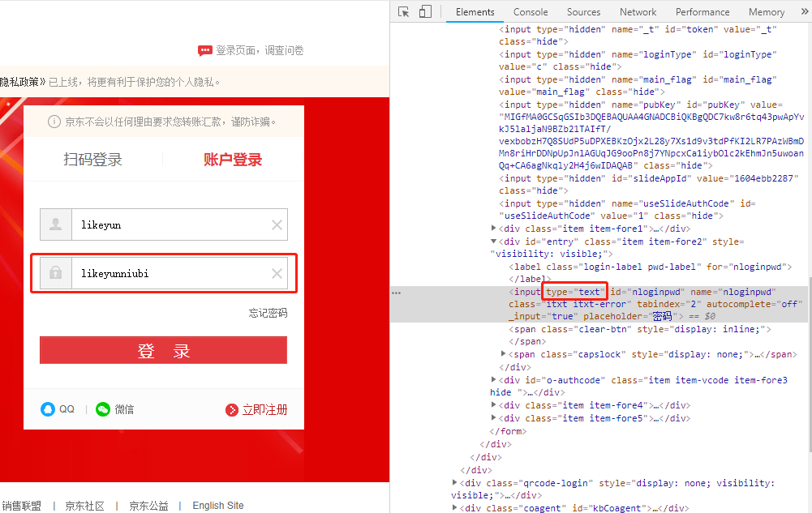This screenshot has height=513, width=812.
Task: Expand the o-authcode div node
Action: tap(494, 380)
